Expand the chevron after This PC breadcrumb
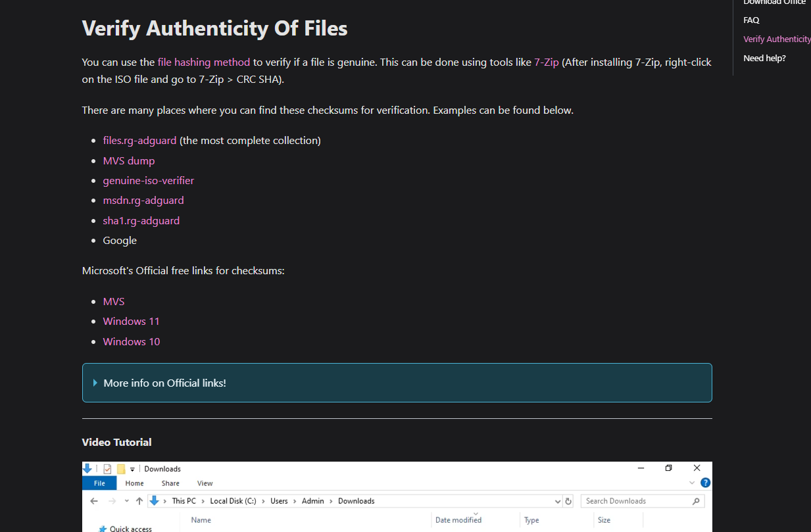This screenshot has width=811, height=532. point(203,501)
